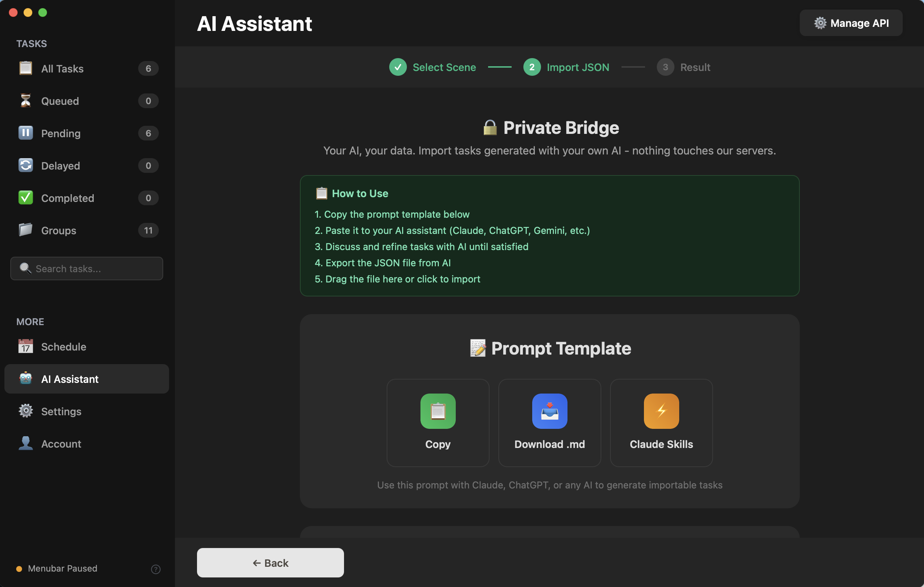Select the Import JSON step

(x=567, y=67)
